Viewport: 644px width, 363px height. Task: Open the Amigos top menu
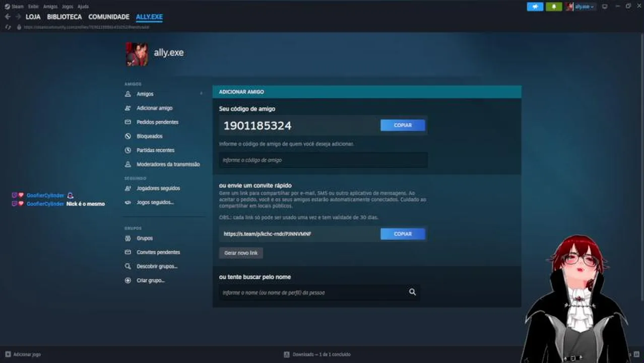coord(50,7)
